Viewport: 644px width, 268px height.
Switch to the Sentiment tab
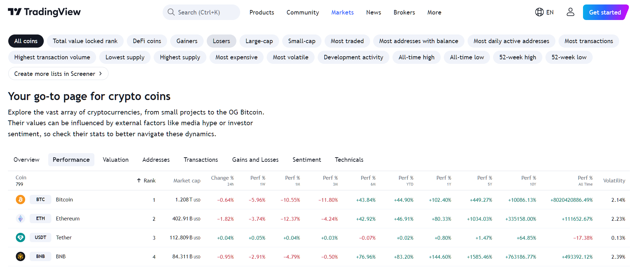pos(307,160)
